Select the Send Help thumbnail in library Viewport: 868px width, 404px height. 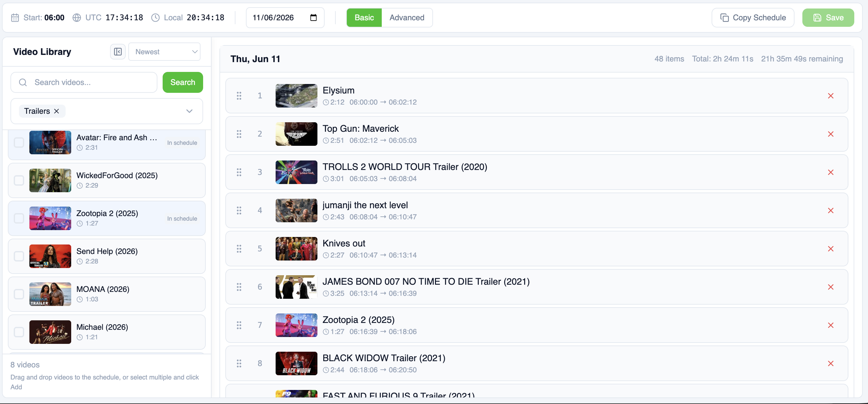coord(50,256)
